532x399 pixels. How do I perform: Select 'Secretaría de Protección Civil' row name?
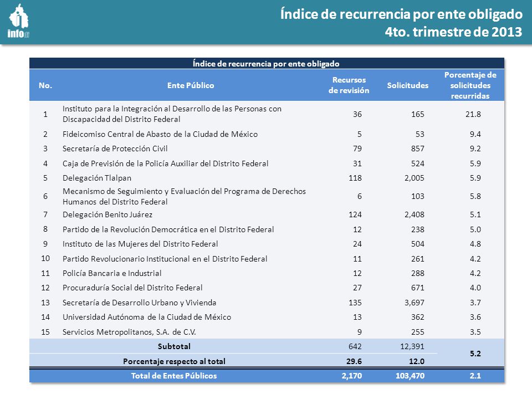115,149
